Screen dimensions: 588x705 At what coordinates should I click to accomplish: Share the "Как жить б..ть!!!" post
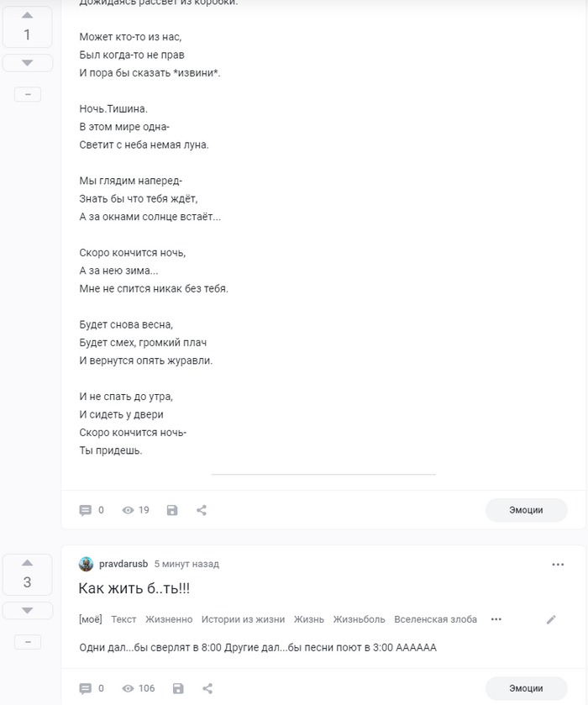(206, 687)
